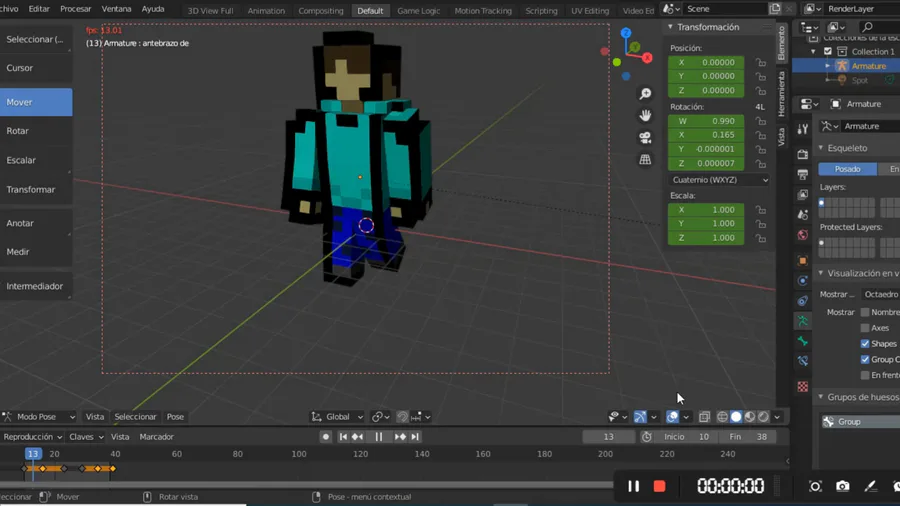Uncheck the Shapes checkbox

pyautogui.click(x=865, y=344)
